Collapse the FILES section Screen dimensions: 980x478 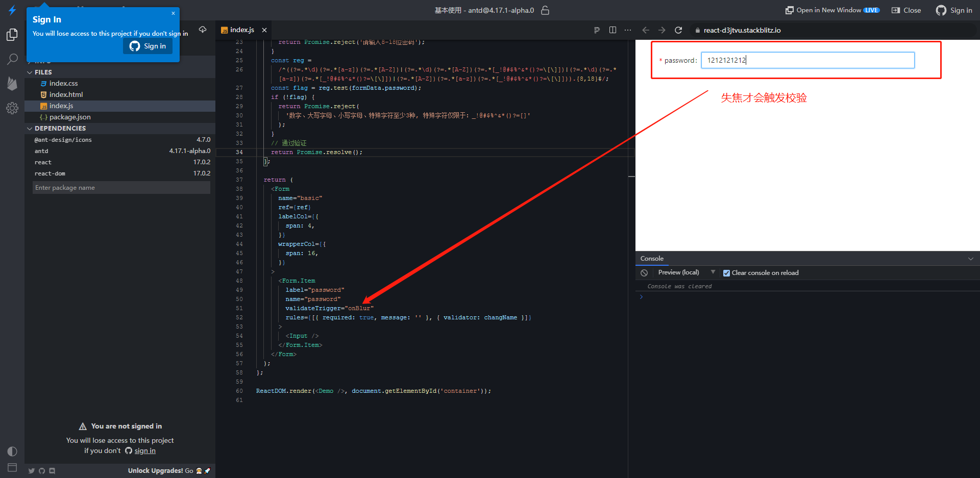click(x=30, y=72)
